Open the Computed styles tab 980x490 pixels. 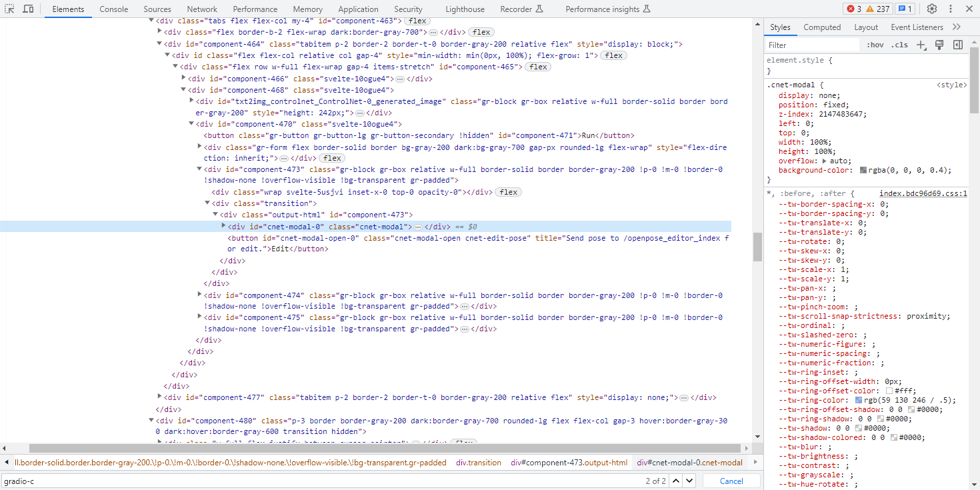pyautogui.click(x=822, y=27)
